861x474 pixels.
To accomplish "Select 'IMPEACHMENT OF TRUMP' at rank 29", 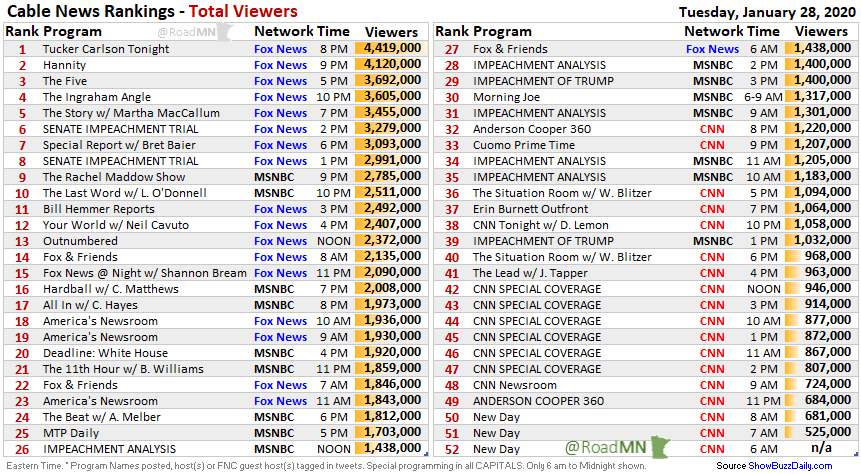I will (543, 81).
